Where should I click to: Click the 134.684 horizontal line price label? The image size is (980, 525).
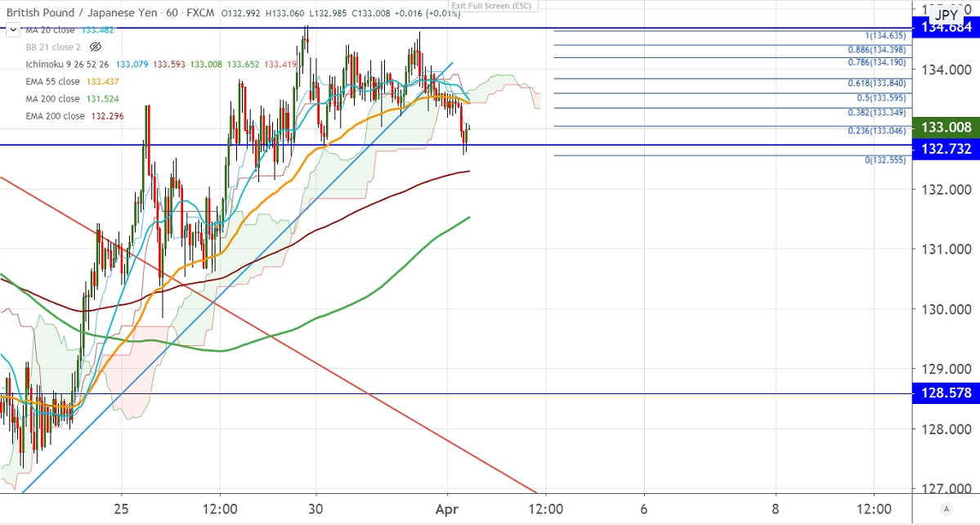pyautogui.click(x=946, y=27)
